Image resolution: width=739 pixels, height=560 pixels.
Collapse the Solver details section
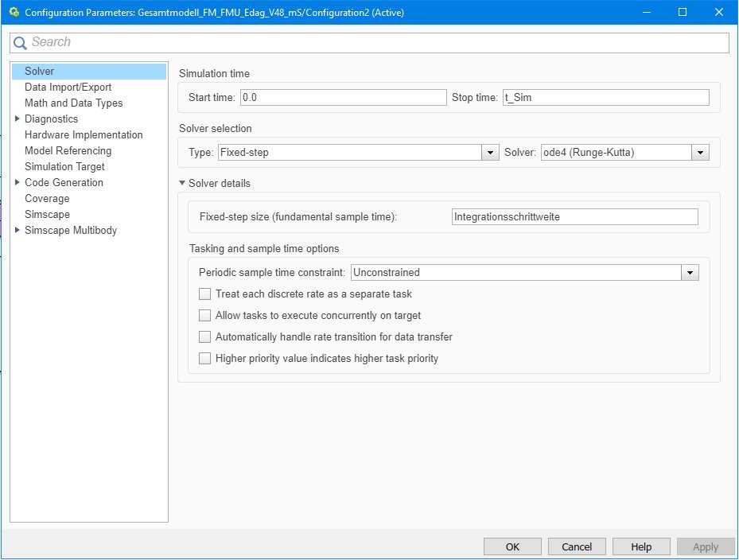(183, 184)
